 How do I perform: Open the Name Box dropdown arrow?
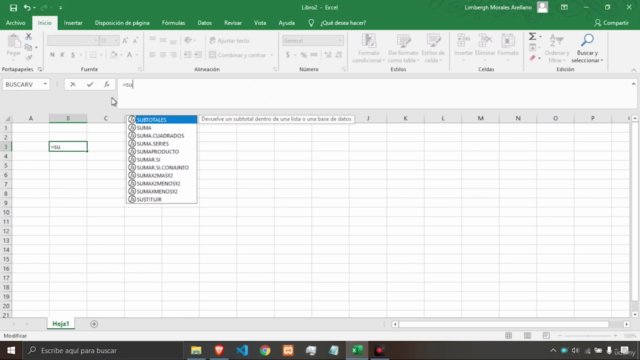point(45,84)
